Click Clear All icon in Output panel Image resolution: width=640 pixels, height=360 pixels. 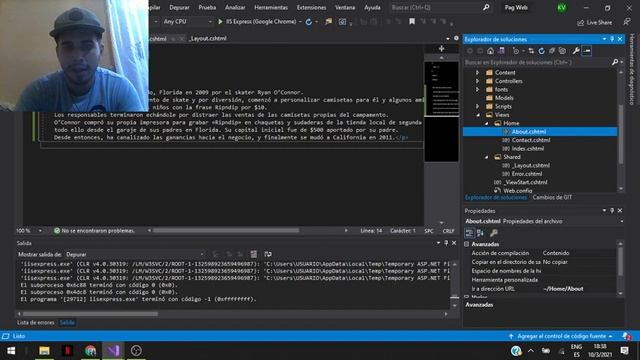point(253,254)
